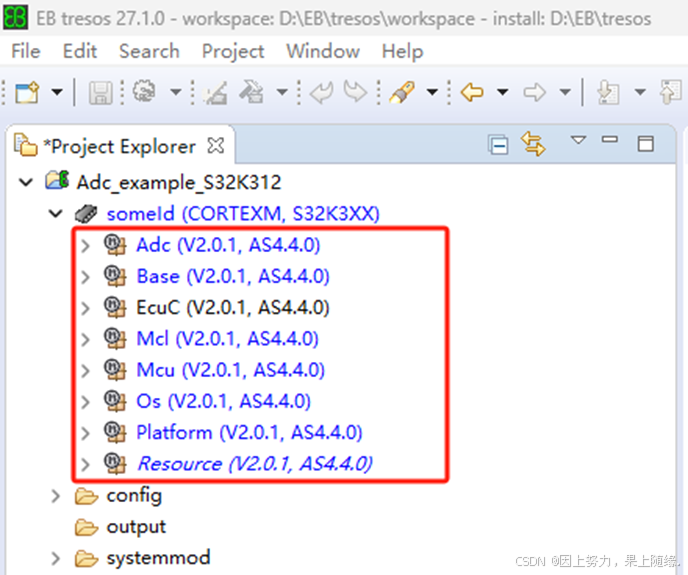The image size is (688, 575).
Task: Click the previous annotation toolbar icon
Action: tap(670, 92)
